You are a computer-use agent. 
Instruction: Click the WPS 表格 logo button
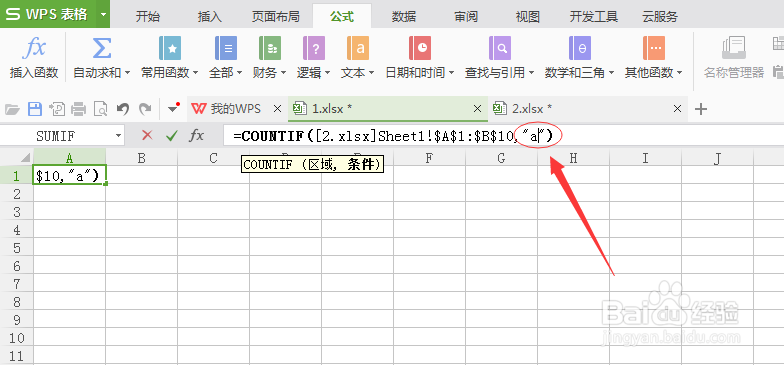coord(49,14)
